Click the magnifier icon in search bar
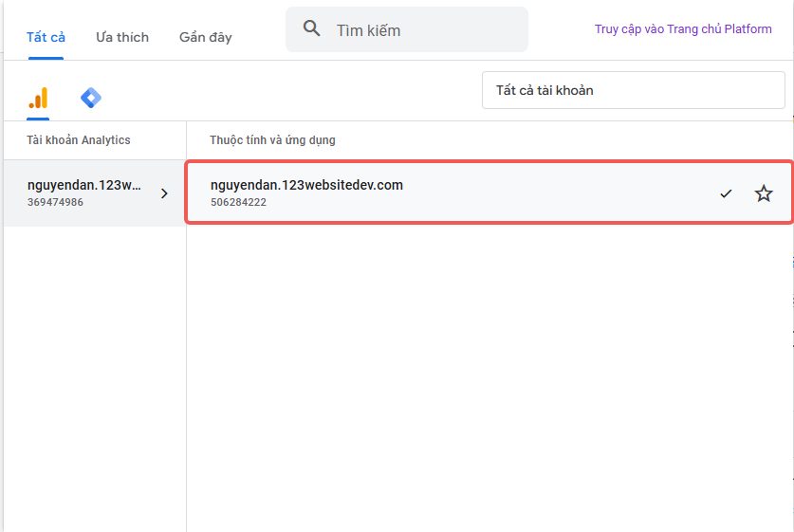The width and height of the screenshot is (794, 532). tap(312, 29)
